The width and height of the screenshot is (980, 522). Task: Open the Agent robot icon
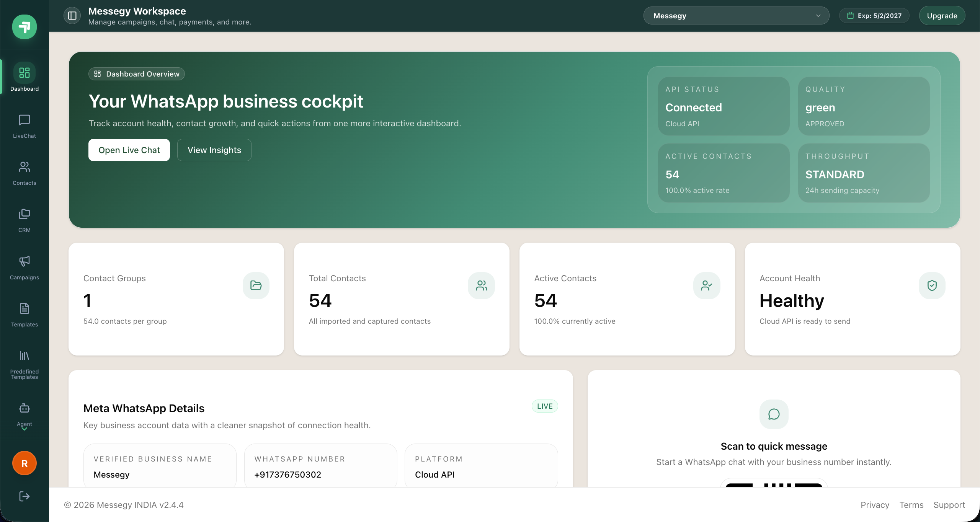pyautogui.click(x=24, y=408)
